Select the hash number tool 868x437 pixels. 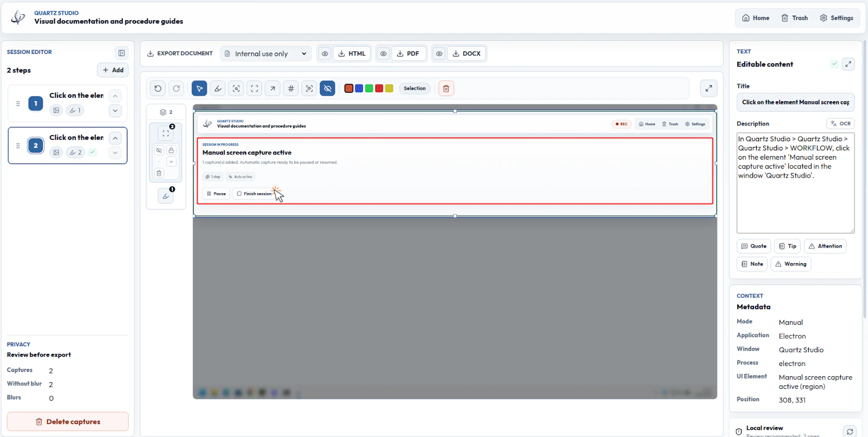pyautogui.click(x=291, y=88)
